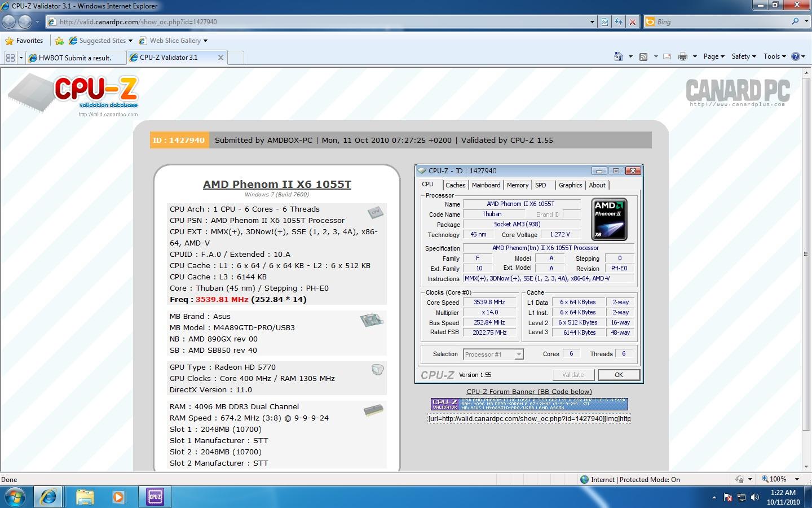Click CPU-Z Forum Banner BB Code link
The width and height of the screenshot is (812, 508).
point(529,392)
